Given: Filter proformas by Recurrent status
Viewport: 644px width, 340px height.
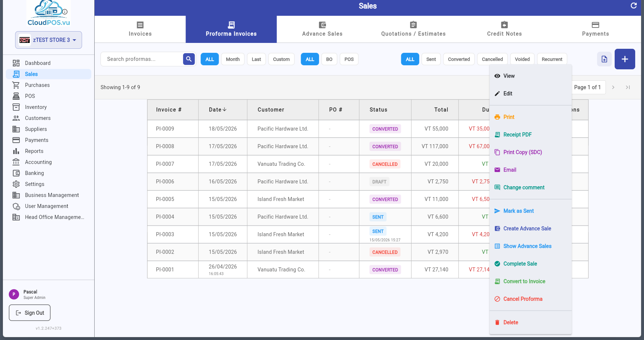Looking at the screenshot, I should point(552,59).
